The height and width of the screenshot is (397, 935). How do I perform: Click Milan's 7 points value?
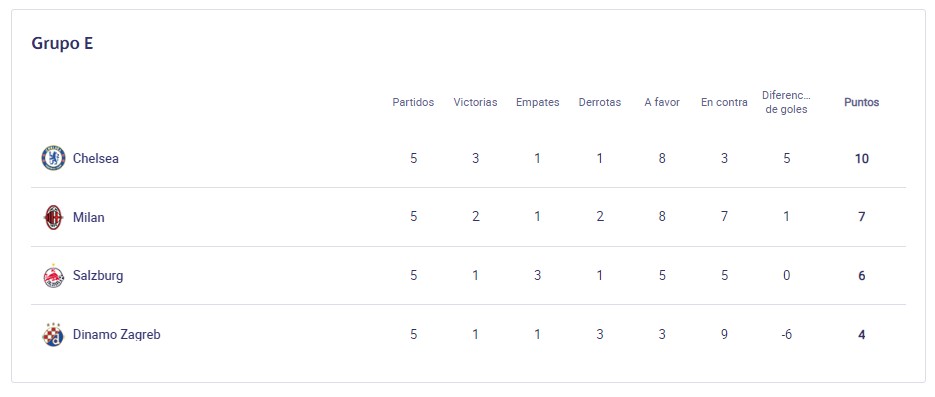pos(861,217)
